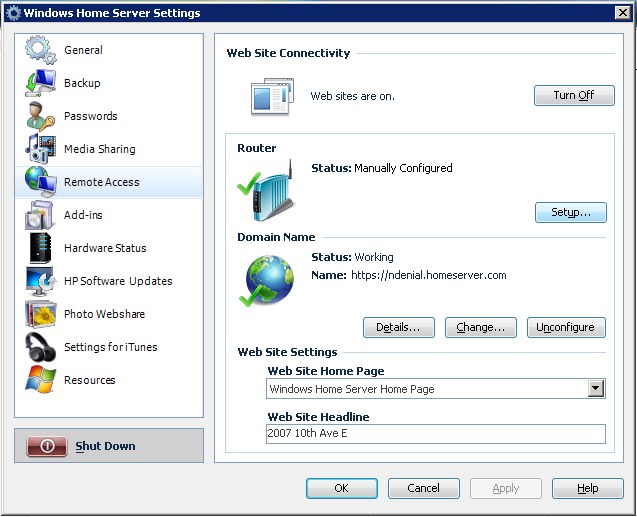Click the router status icon
Screen dimensions: 637x517
tap(267, 191)
